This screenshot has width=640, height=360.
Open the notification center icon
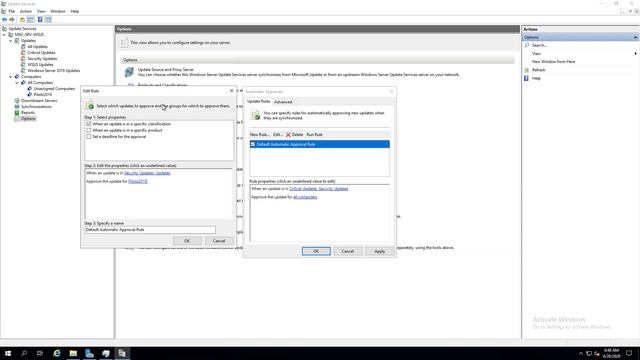[629, 353]
